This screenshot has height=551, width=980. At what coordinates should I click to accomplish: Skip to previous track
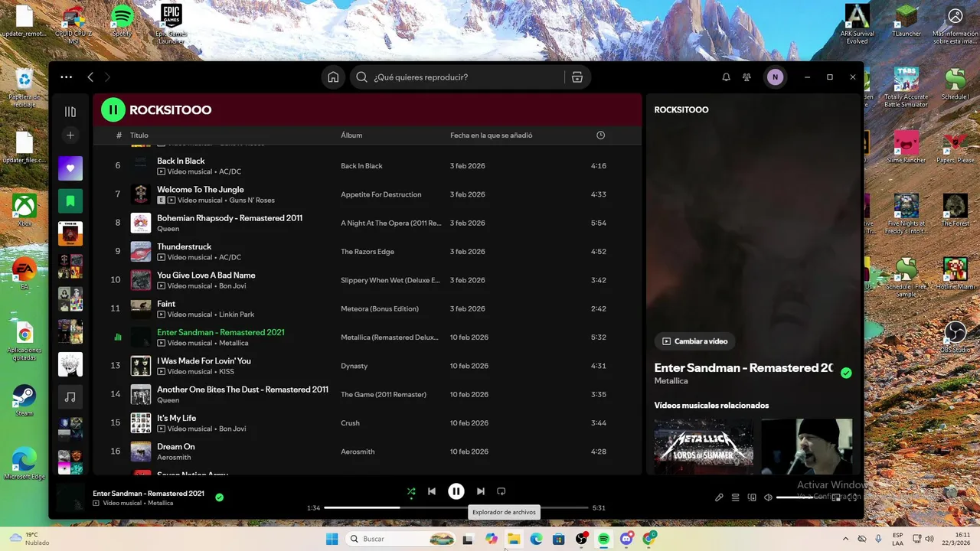[x=432, y=491]
